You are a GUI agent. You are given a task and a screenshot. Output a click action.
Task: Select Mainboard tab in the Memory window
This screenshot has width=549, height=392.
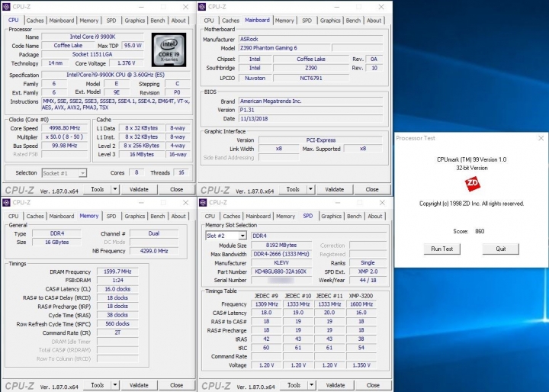(62, 216)
